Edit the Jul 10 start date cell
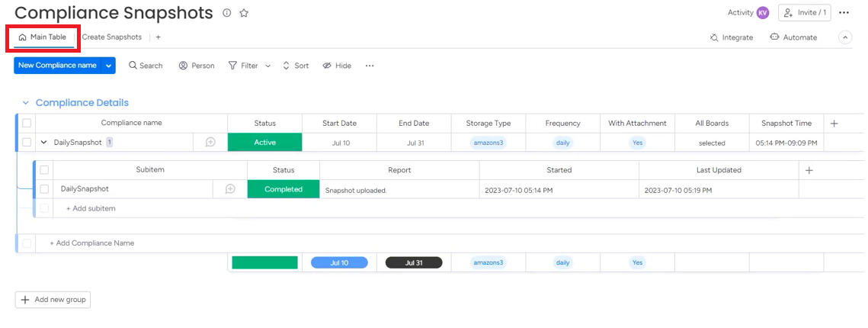 pyautogui.click(x=340, y=143)
